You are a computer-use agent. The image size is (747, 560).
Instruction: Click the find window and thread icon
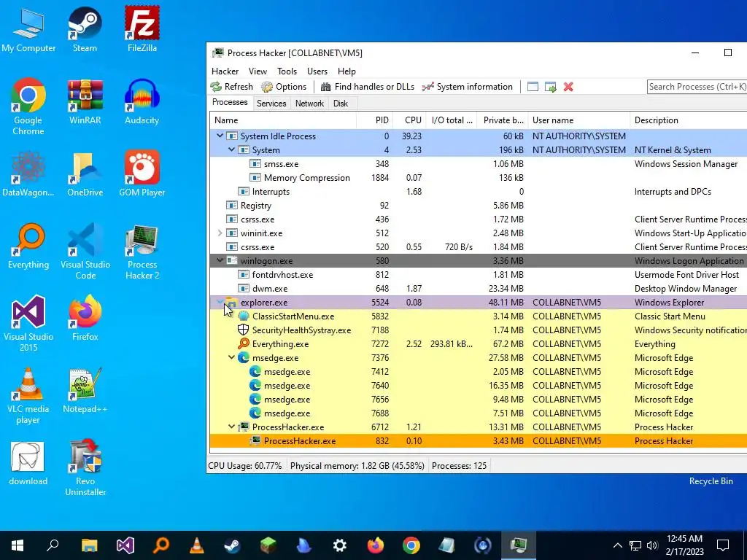tap(550, 87)
